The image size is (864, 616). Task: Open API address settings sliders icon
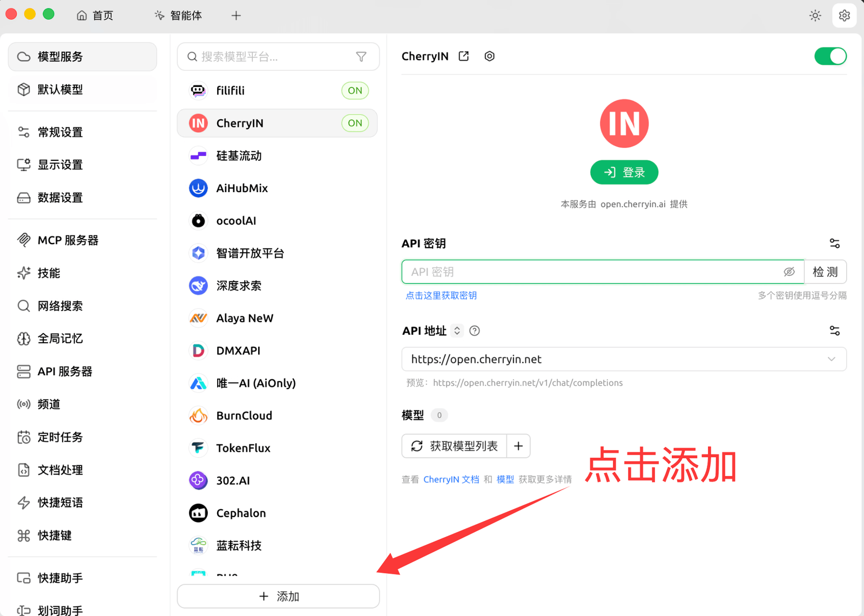834,330
